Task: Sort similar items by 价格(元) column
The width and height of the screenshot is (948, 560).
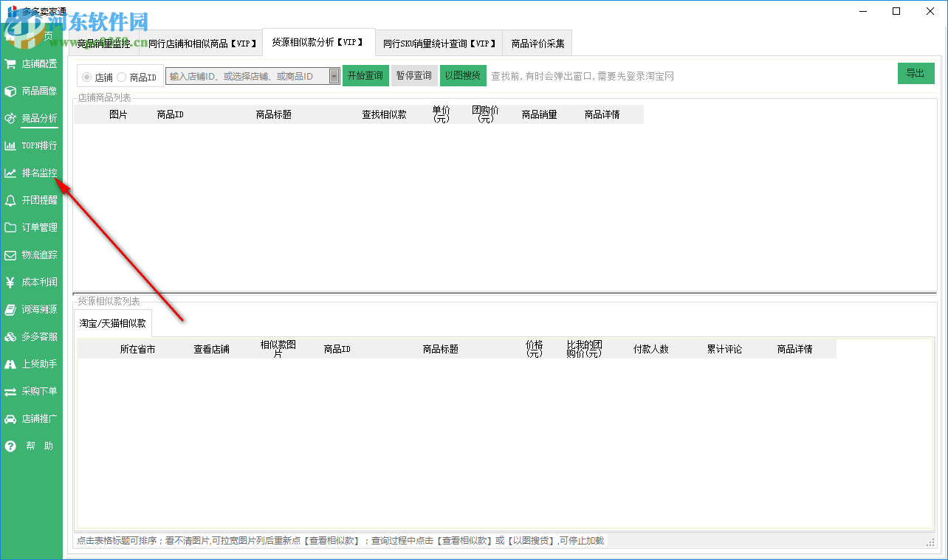Action: click(x=535, y=349)
